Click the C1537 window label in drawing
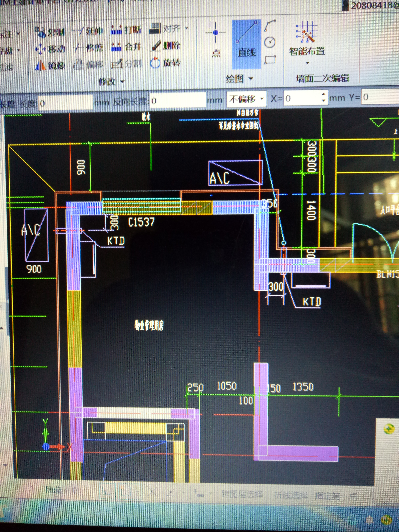Image resolution: width=399 pixels, height=532 pixels. (141, 222)
